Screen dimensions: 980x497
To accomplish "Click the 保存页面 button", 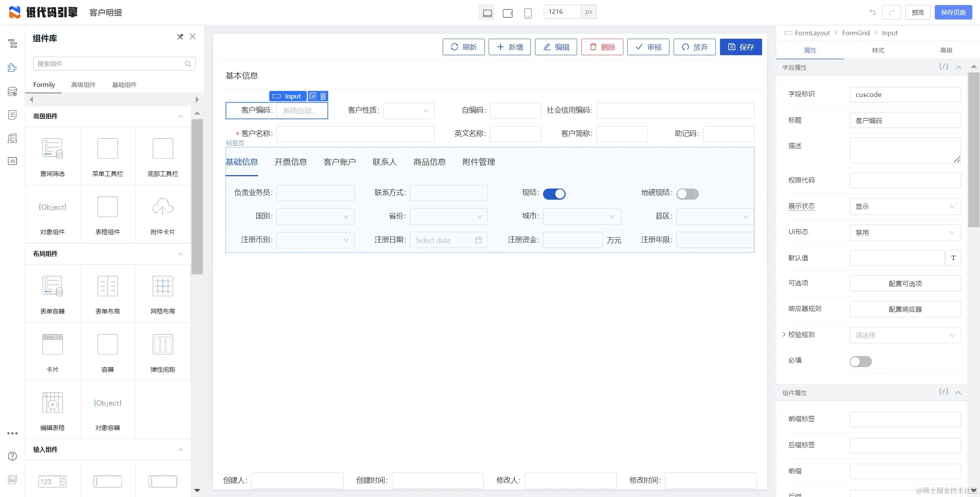I will coord(953,12).
